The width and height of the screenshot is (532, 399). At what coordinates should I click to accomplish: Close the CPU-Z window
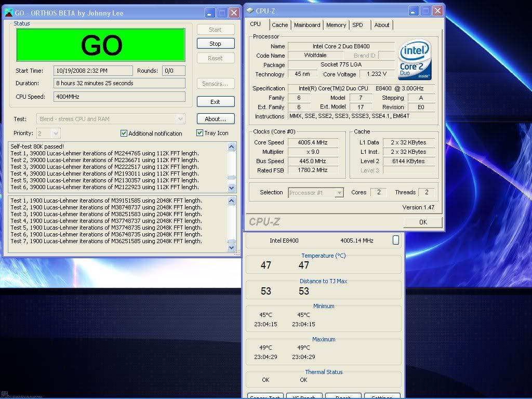point(437,11)
